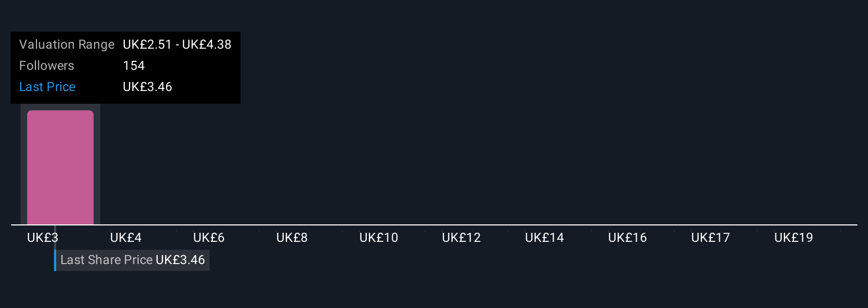Click the UK£16 axis label
This screenshot has height=308, width=868.
point(627,238)
